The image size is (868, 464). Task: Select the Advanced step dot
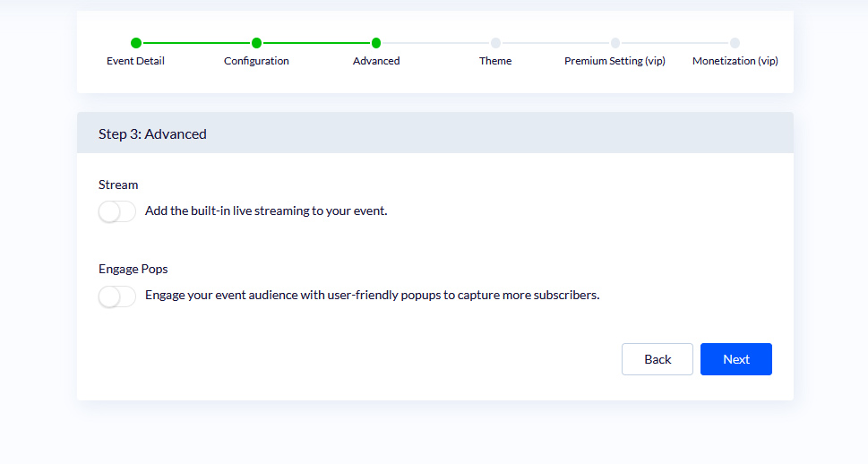pyautogui.click(x=376, y=43)
